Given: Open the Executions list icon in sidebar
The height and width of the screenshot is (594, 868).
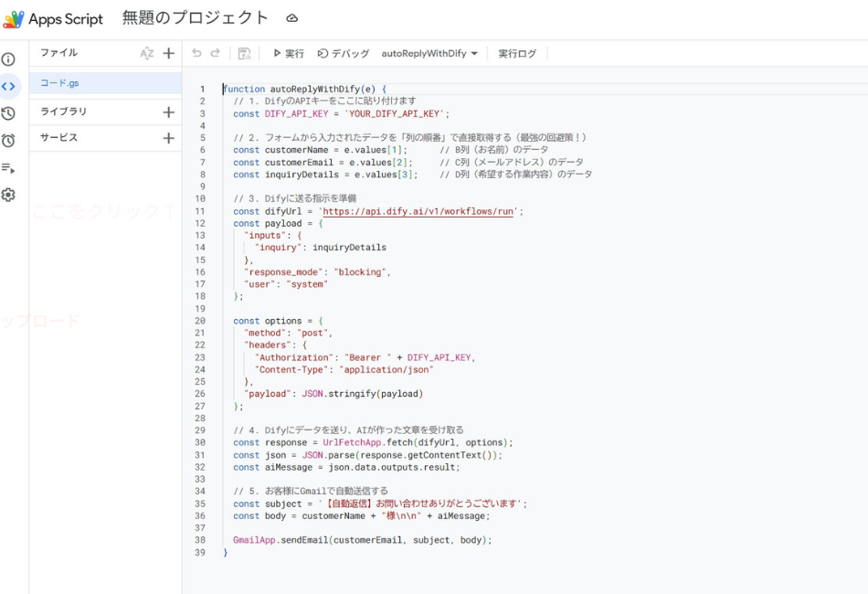Looking at the screenshot, I should pos(8,168).
